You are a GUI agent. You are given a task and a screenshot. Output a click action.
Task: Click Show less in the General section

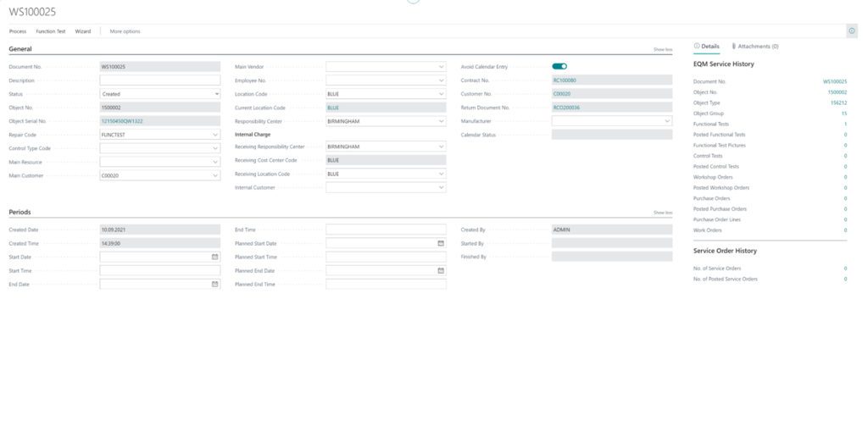point(662,50)
